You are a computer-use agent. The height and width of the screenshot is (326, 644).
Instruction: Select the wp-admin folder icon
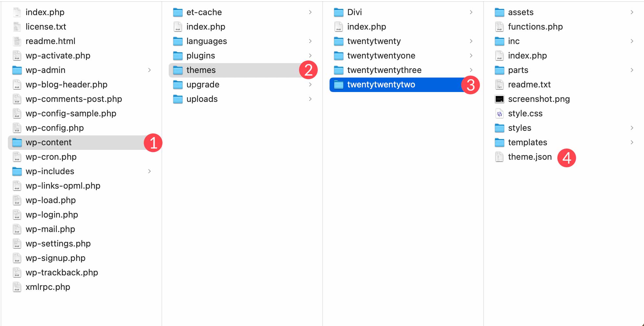[16, 70]
